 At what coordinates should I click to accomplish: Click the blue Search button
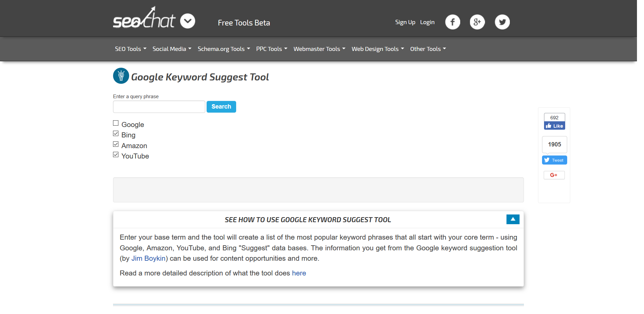[221, 107]
